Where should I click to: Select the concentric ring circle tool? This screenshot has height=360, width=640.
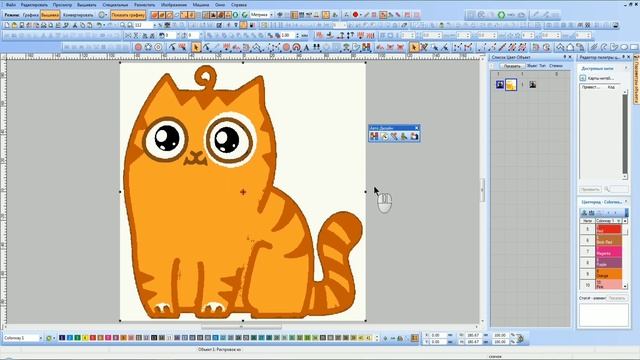point(158,47)
